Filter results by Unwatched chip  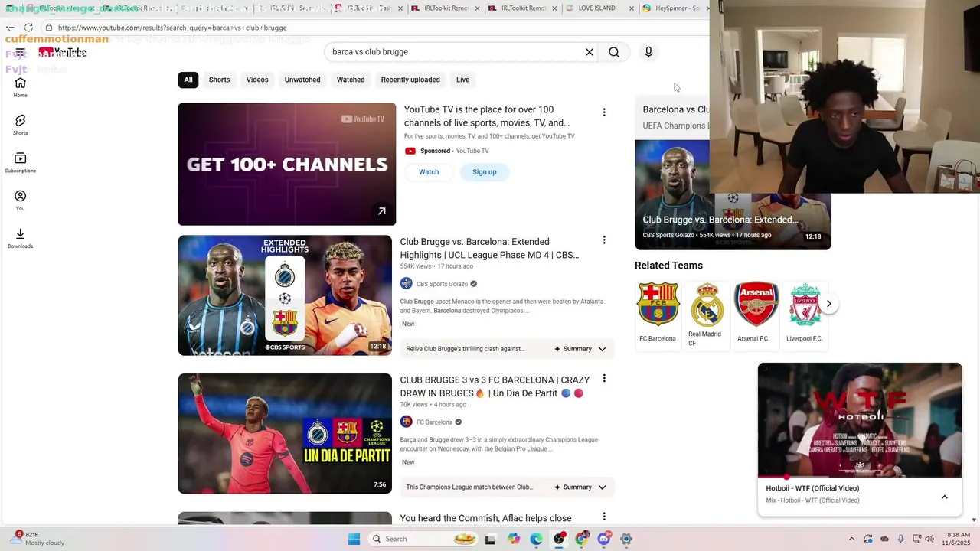[x=302, y=80]
